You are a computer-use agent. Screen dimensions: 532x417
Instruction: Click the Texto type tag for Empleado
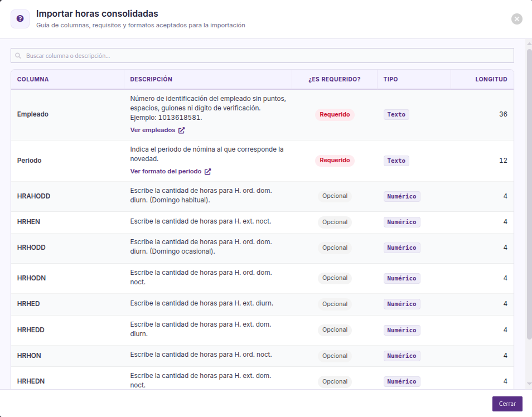coord(396,115)
